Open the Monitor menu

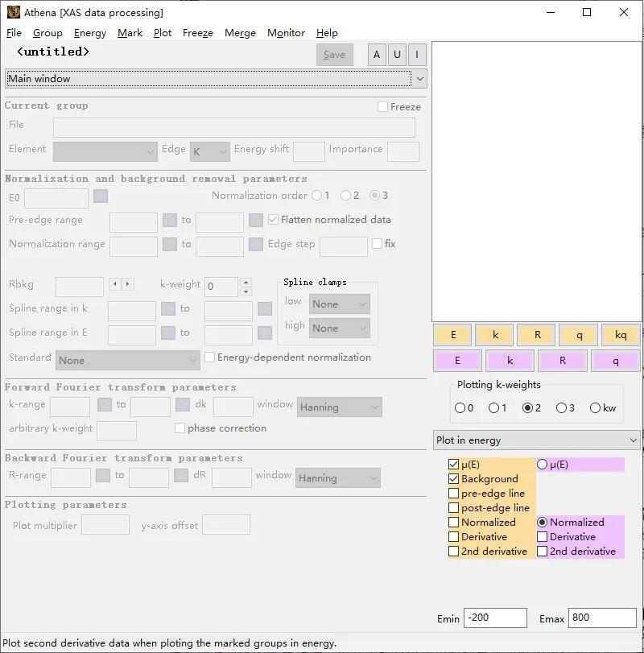pos(286,33)
